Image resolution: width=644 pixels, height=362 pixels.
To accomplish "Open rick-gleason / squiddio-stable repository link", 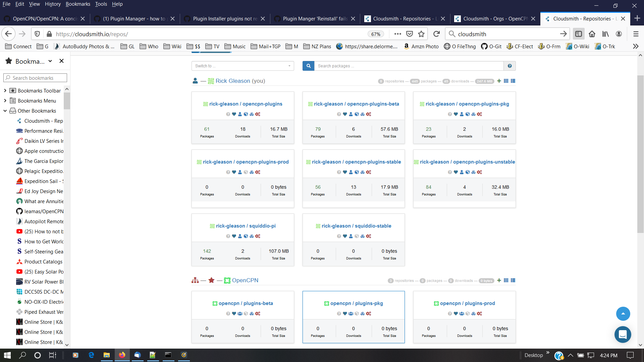I will (356, 226).
